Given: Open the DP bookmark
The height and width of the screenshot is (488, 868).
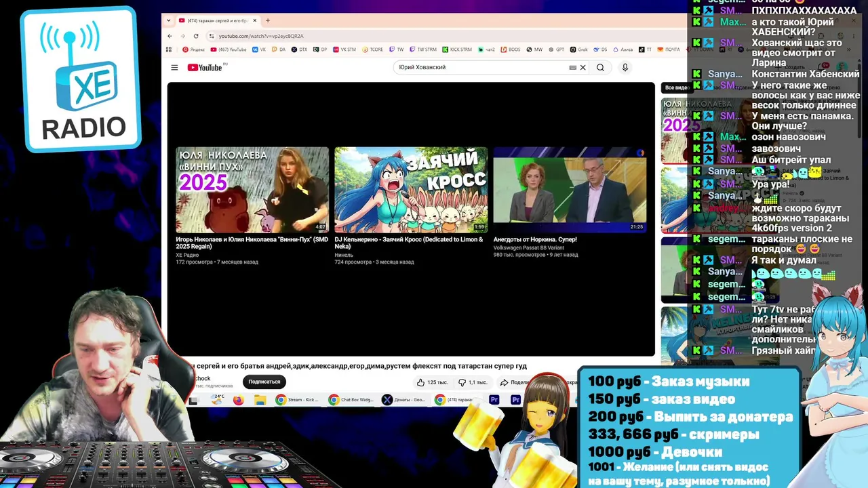Looking at the screenshot, I should coord(319,49).
